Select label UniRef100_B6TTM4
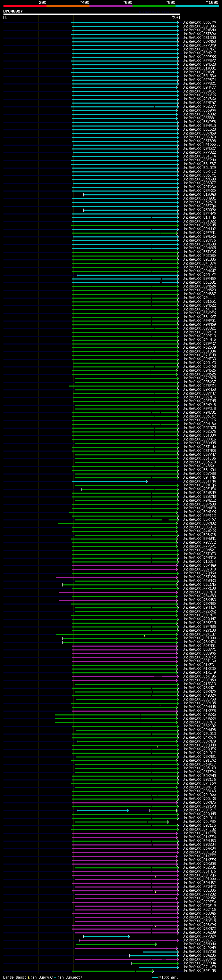Image resolution: width=222 pixels, height=980 pixels. tap(199, 481)
